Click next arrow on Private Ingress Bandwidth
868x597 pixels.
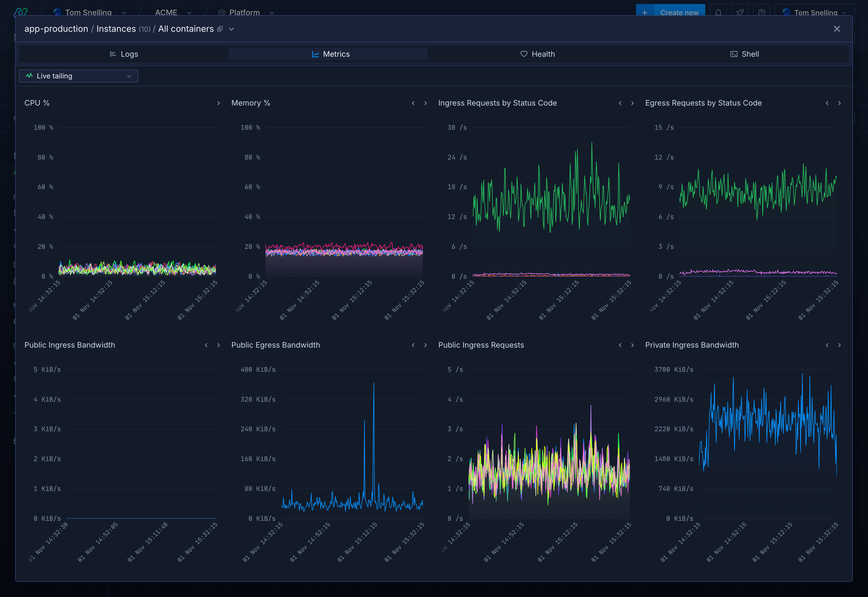pos(839,345)
